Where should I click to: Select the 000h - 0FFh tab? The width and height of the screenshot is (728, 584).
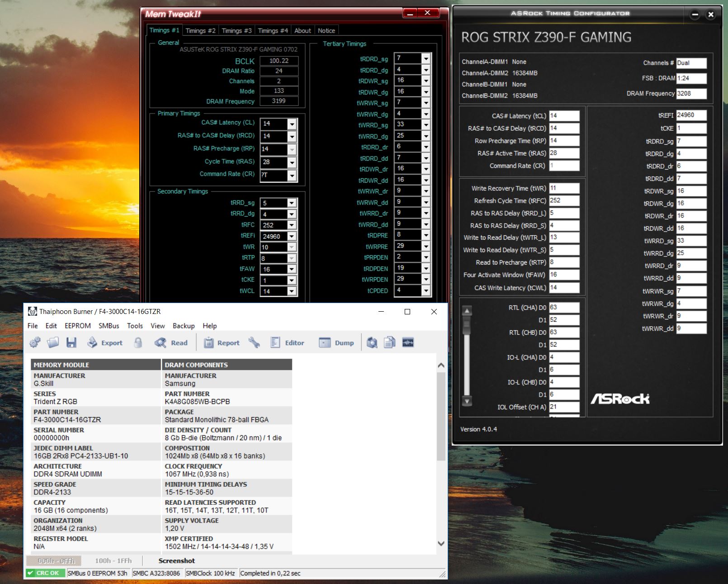[x=54, y=560]
